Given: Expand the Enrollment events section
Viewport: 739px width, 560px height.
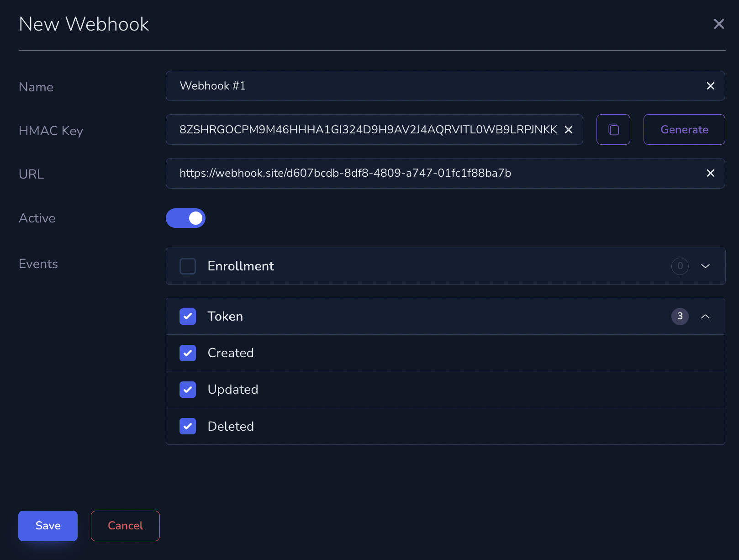Looking at the screenshot, I should point(705,266).
